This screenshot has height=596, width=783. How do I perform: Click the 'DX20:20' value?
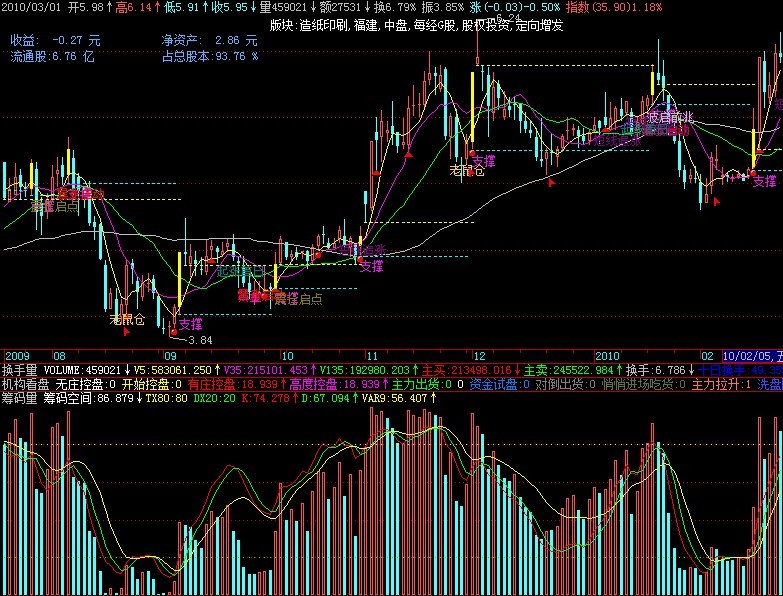pos(215,398)
